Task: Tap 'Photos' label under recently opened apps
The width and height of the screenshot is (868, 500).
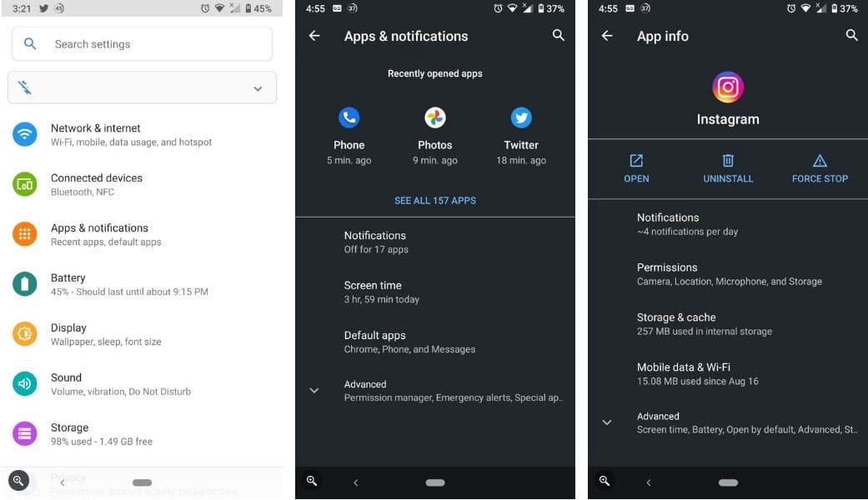Action: 435,145
